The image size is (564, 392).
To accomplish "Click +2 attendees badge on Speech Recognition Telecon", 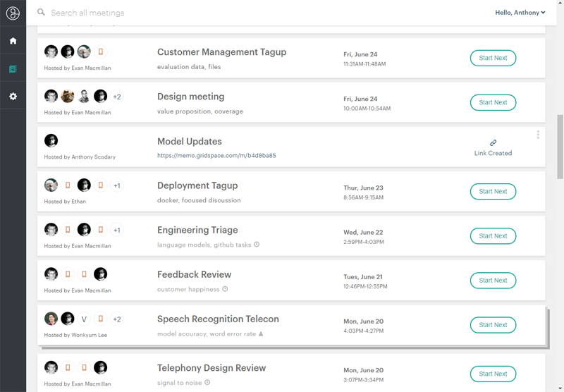I will [x=117, y=319].
